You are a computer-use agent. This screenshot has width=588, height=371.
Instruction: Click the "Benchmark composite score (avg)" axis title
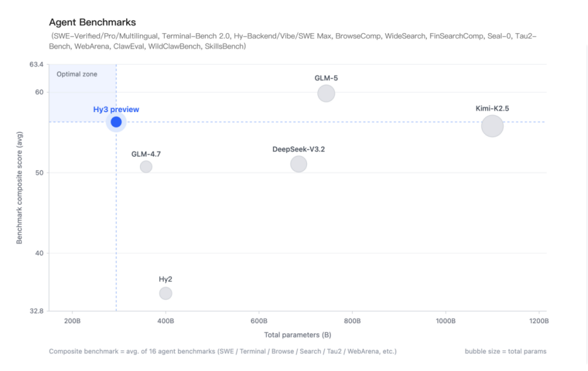tap(19, 188)
